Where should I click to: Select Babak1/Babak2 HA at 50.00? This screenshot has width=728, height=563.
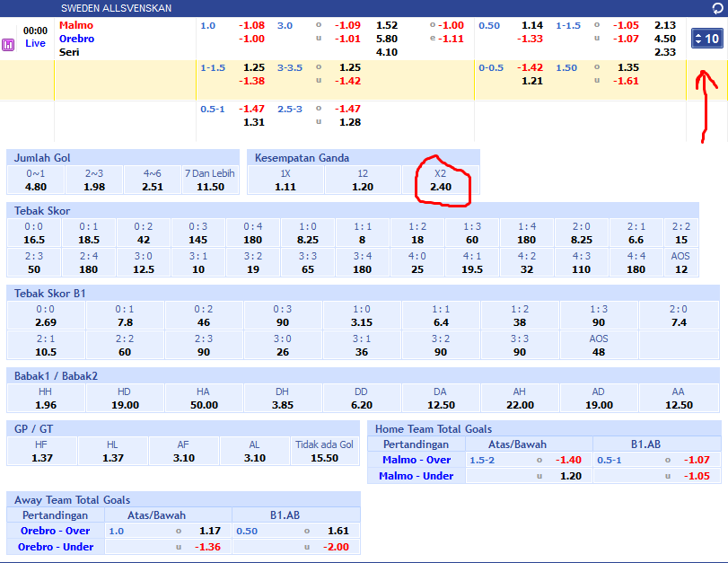click(x=204, y=405)
